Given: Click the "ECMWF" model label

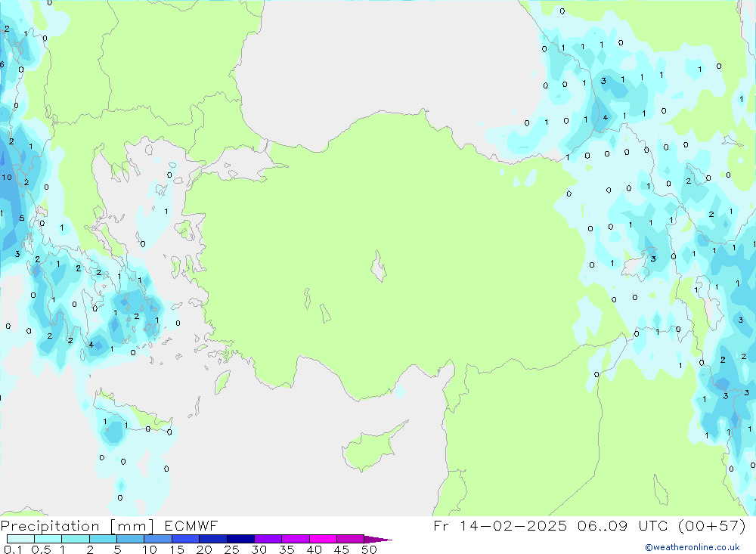Looking at the screenshot, I should coord(191,526).
